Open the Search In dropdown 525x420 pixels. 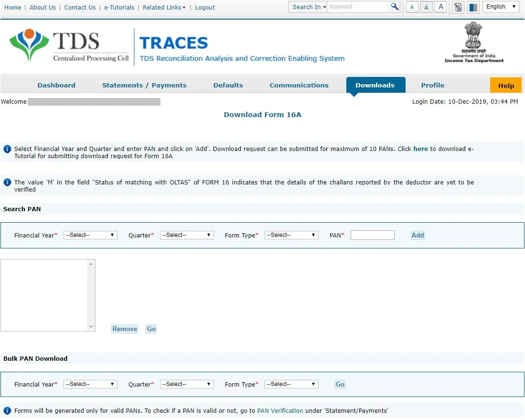pyautogui.click(x=307, y=7)
